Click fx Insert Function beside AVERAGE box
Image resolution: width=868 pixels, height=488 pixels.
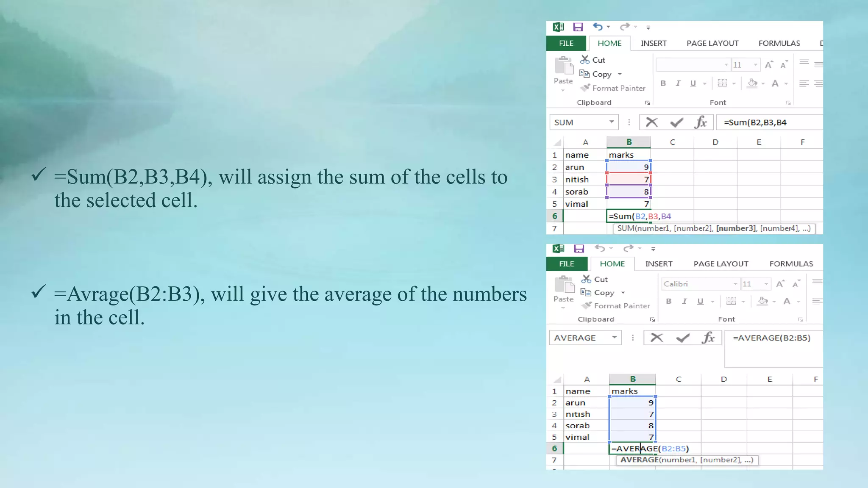708,338
